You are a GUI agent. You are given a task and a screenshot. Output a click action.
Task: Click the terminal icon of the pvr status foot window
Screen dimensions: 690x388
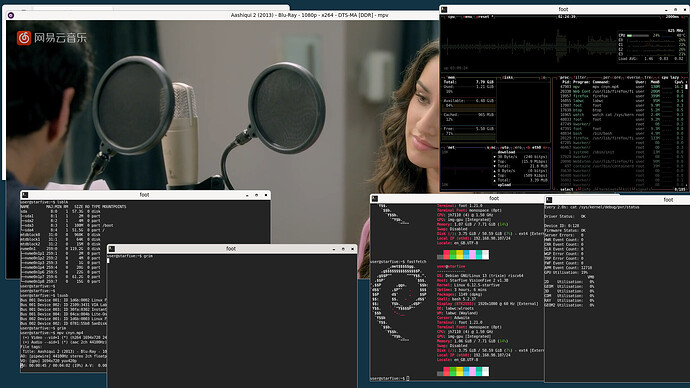tap(549, 200)
